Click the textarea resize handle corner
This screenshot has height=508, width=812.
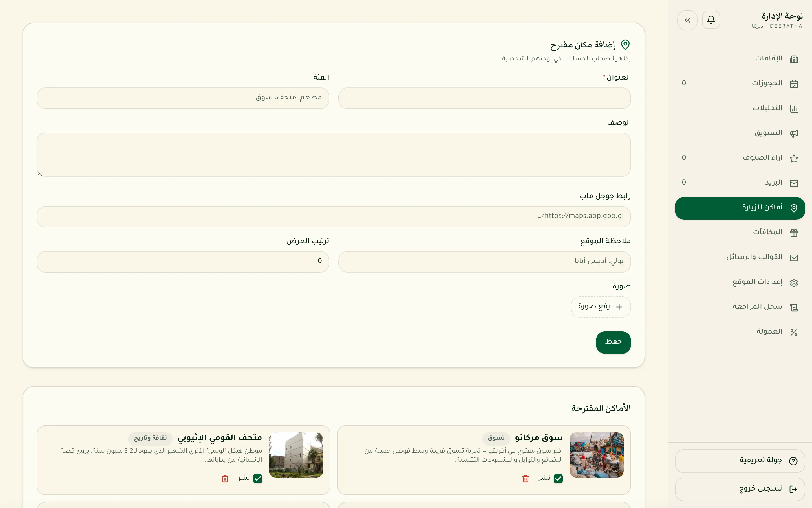[39, 174]
